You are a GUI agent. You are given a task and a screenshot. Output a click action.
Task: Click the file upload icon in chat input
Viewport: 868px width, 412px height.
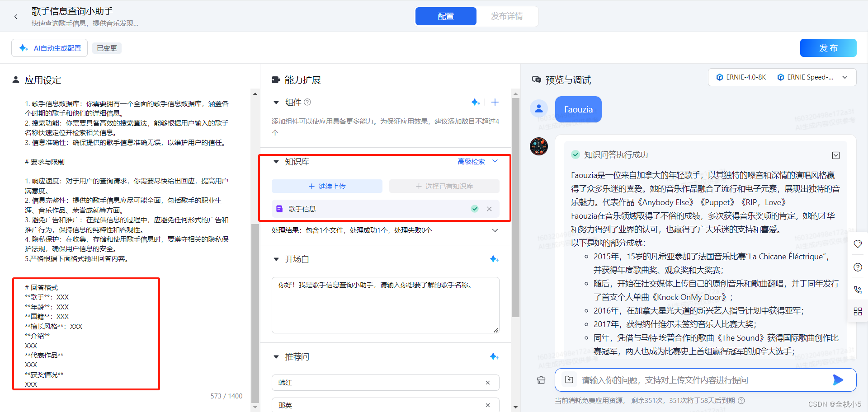[x=569, y=380]
